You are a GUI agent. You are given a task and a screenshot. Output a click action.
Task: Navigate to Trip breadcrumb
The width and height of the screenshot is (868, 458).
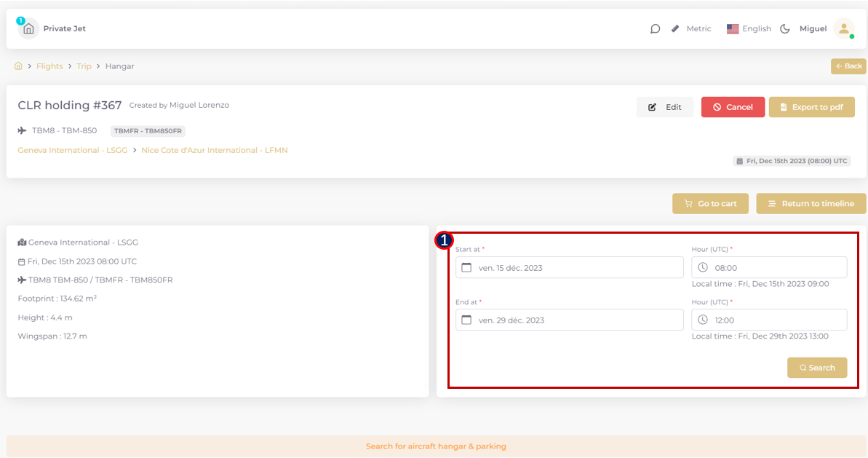(84, 66)
